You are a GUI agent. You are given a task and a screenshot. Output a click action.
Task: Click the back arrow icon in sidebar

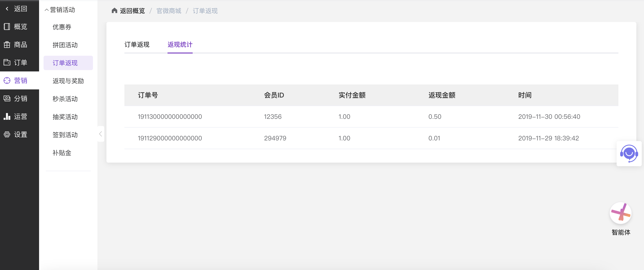point(7,9)
